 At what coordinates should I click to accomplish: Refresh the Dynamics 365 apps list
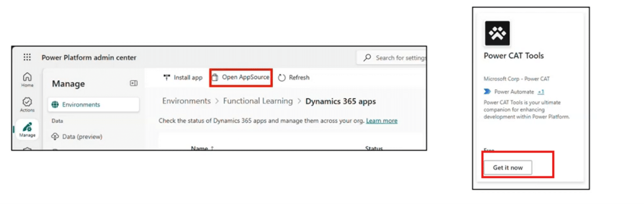[x=294, y=77]
